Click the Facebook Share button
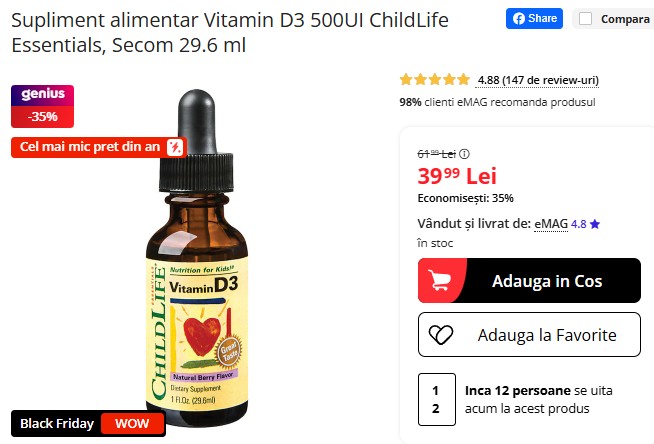The width and height of the screenshot is (654, 444). pyautogui.click(x=534, y=19)
